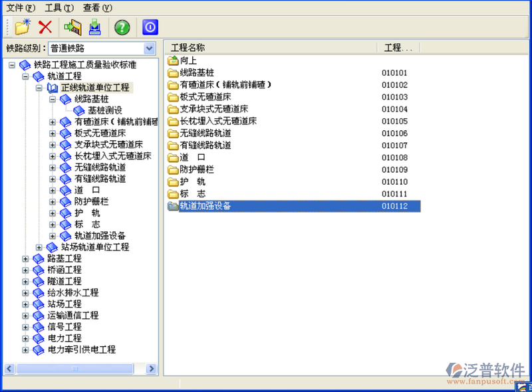Click folder icon of 无缝线路轨道 list row
This screenshot has height=392, width=532.
[x=173, y=134]
